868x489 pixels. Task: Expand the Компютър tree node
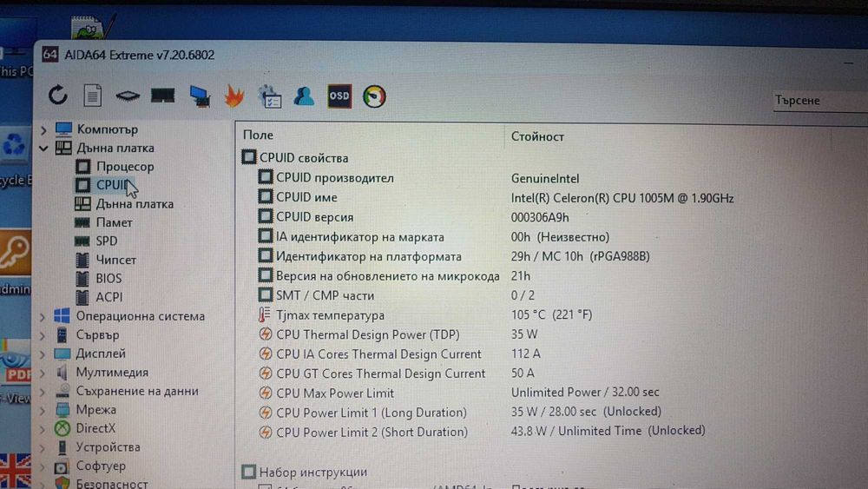[x=43, y=129]
